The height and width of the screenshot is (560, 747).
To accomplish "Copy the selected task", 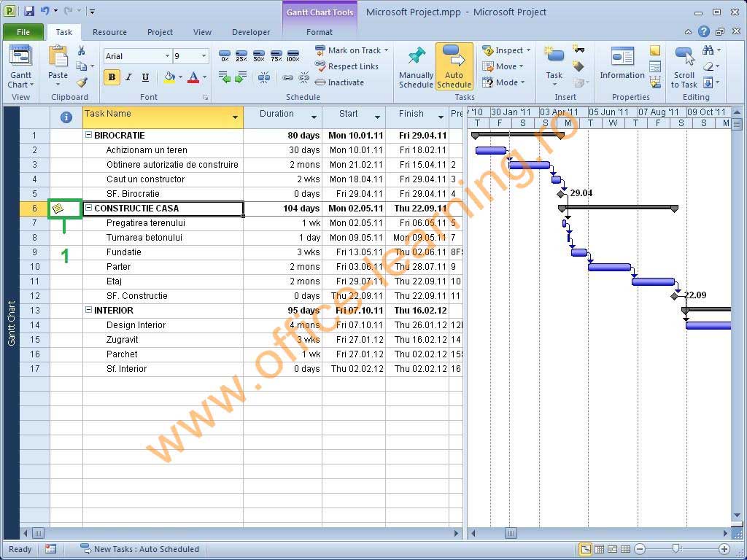I will (82, 66).
